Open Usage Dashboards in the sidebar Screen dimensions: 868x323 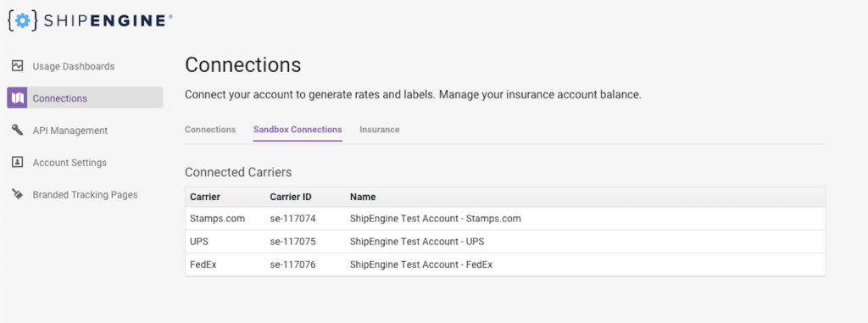[74, 66]
